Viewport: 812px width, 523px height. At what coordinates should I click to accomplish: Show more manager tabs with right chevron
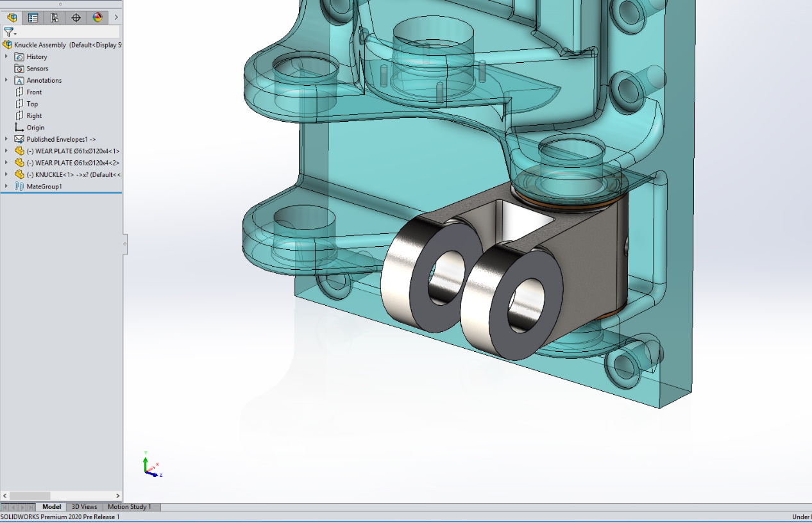click(x=116, y=17)
